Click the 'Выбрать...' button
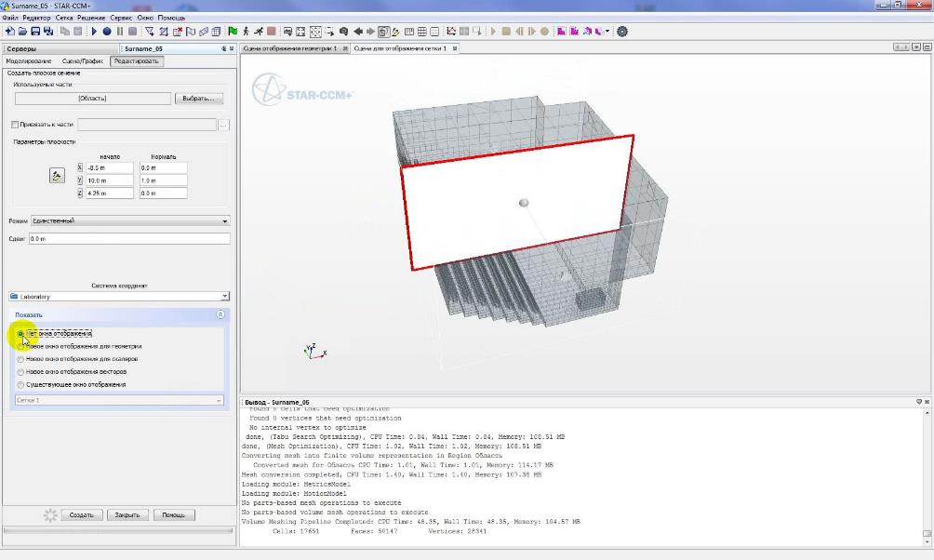Viewport: 934px width, 560px height. click(x=197, y=98)
